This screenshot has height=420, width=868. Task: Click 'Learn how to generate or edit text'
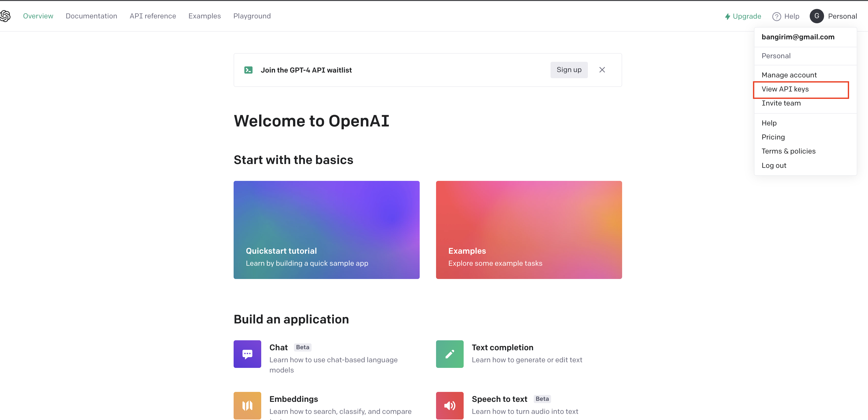click(527, 360)
